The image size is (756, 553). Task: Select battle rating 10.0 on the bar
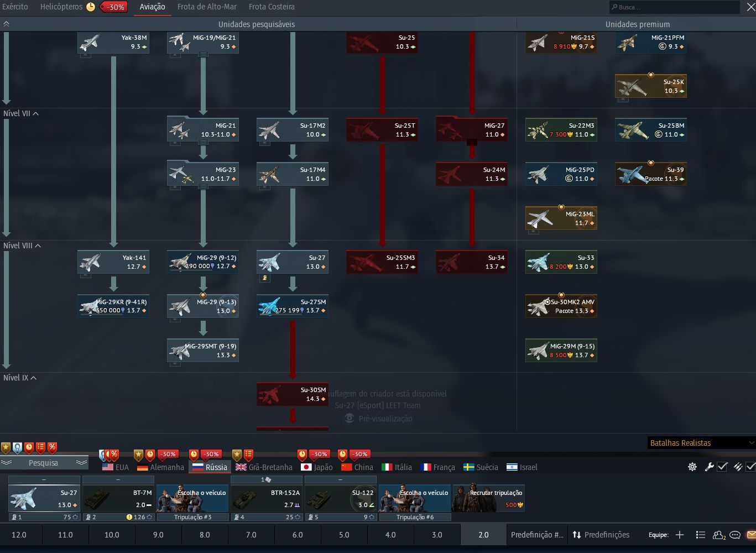click(112, 535)
